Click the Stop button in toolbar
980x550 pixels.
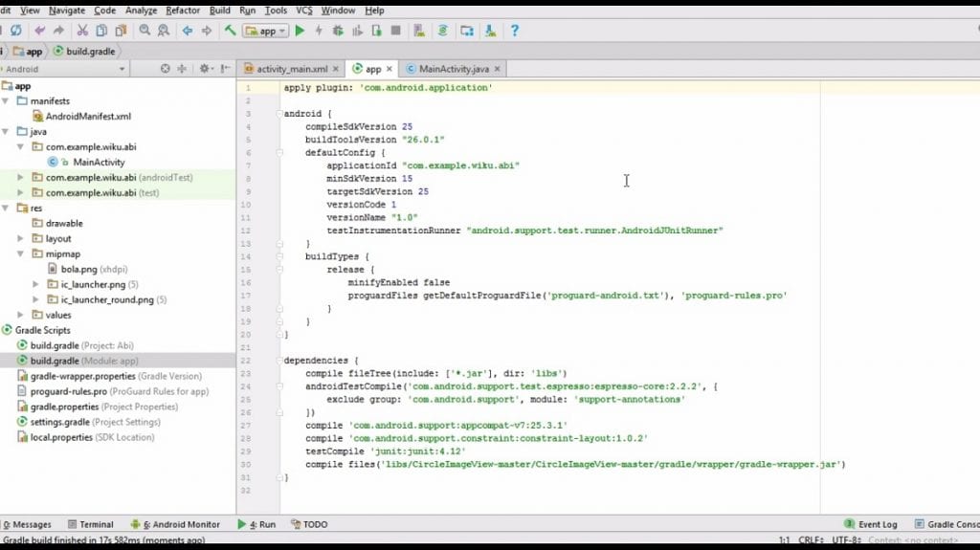[395, 31]
